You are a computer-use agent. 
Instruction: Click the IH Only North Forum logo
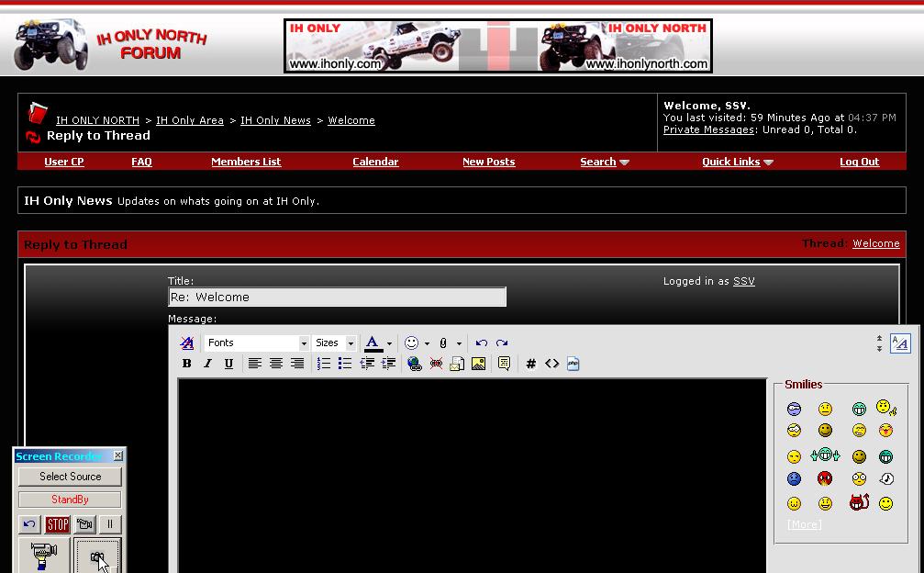coord(111,45)
